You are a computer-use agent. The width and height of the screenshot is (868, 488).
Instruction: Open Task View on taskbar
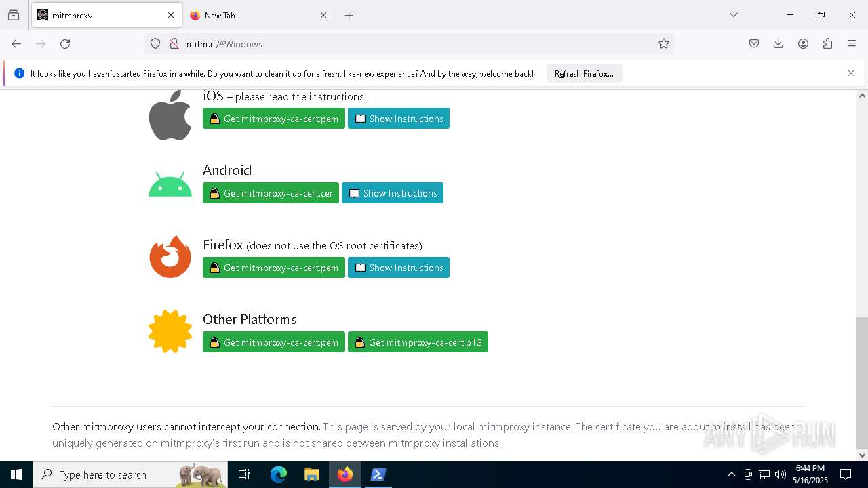pos(244,474)
